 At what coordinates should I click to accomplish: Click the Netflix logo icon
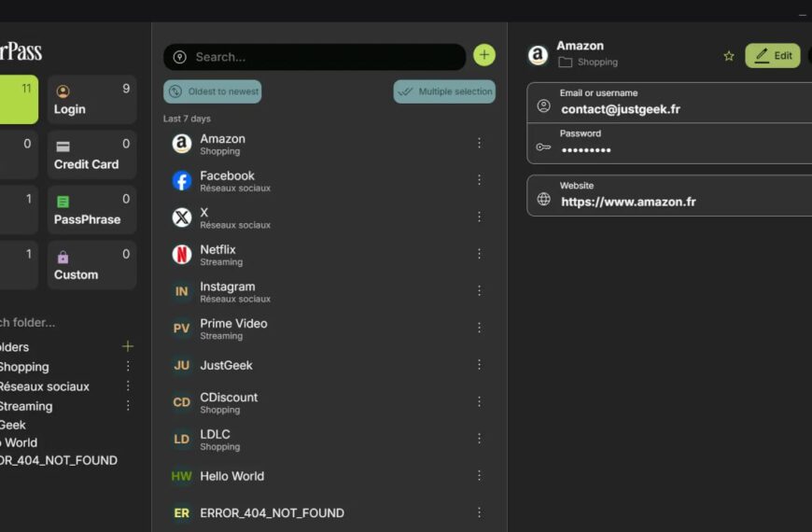pyautogui.click(x=182, y=255)
